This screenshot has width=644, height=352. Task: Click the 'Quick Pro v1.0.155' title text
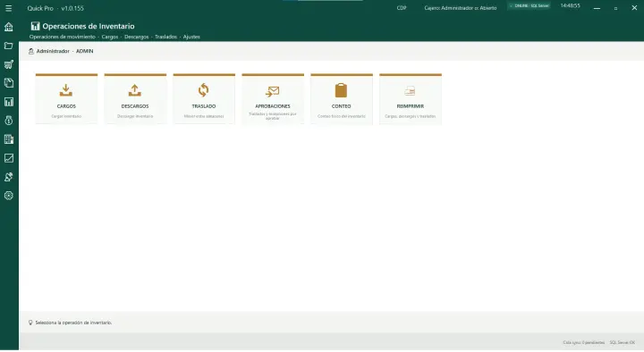point(55,8)
